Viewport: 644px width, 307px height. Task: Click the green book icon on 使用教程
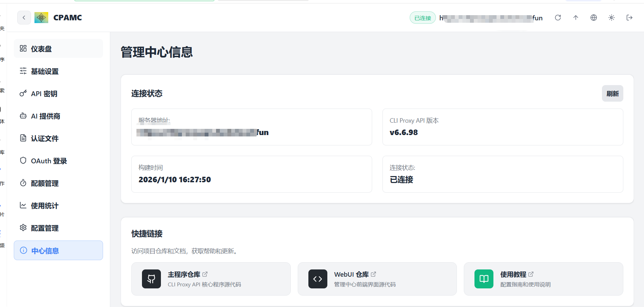(x=484, y=279)
